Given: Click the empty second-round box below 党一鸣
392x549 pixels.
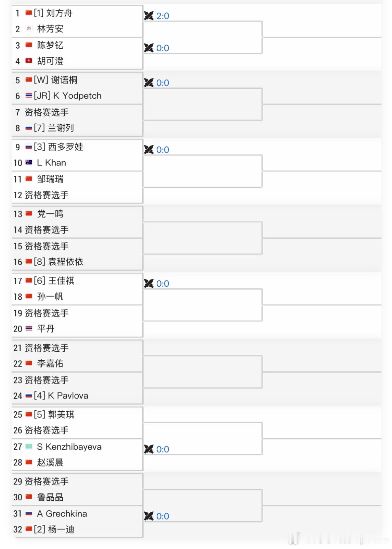Looking at the screenshot, I should (x=202, y=238).
